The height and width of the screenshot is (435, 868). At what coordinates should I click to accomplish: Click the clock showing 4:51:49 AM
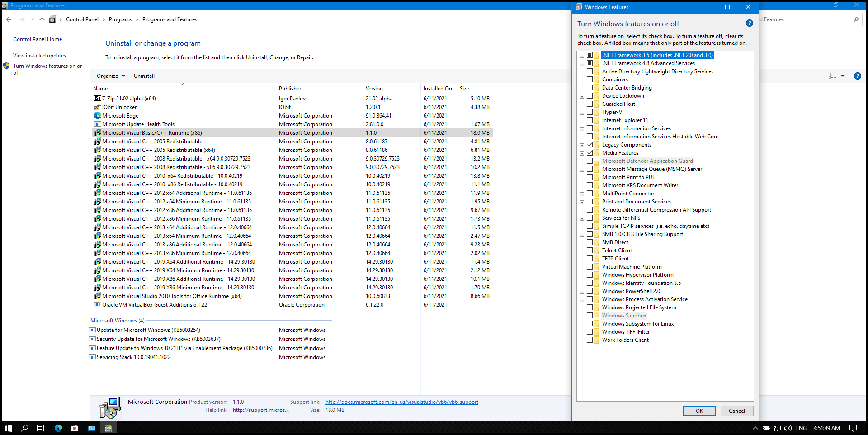point(826,428)
